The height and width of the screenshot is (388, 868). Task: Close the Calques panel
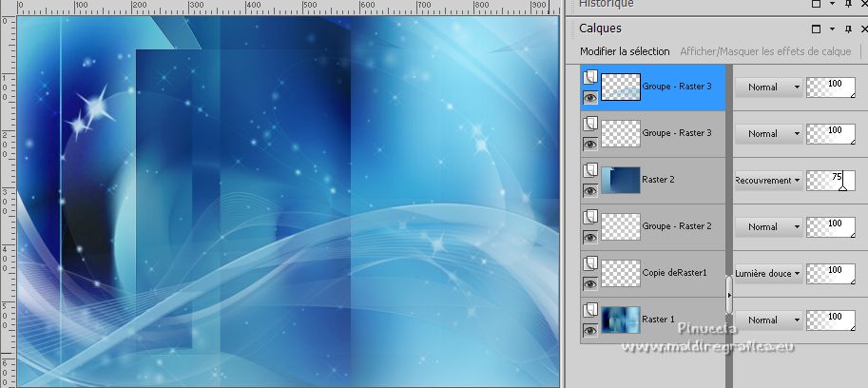(864, 29)
